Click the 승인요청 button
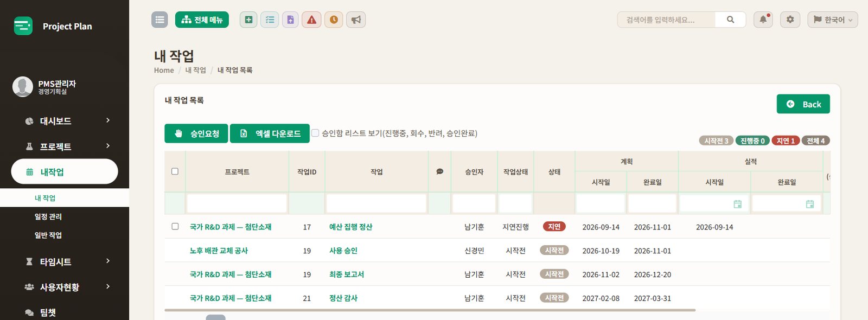Viewport: 868px width, 320px height. pyautogui.click(x=196, y=133)
